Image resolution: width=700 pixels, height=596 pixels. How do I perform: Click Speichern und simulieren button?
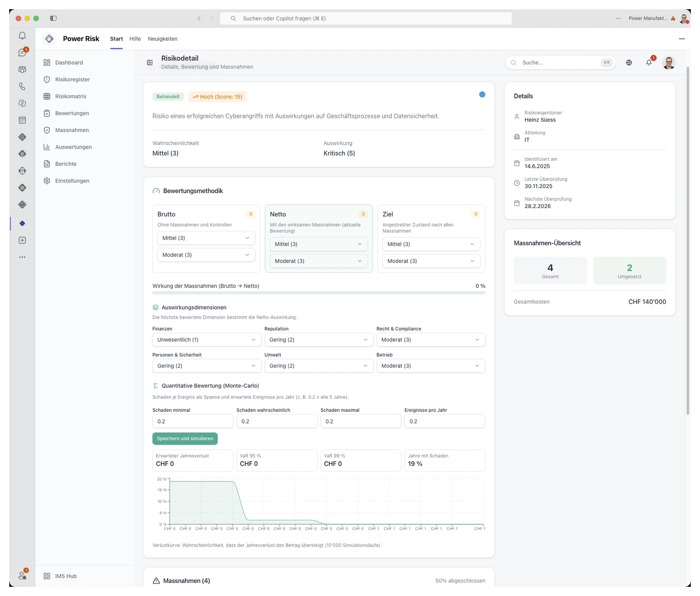pos(185,439)
